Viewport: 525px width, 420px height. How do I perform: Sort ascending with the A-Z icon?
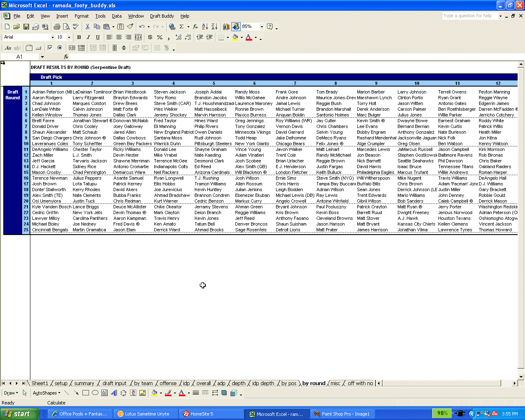(205, 27)
